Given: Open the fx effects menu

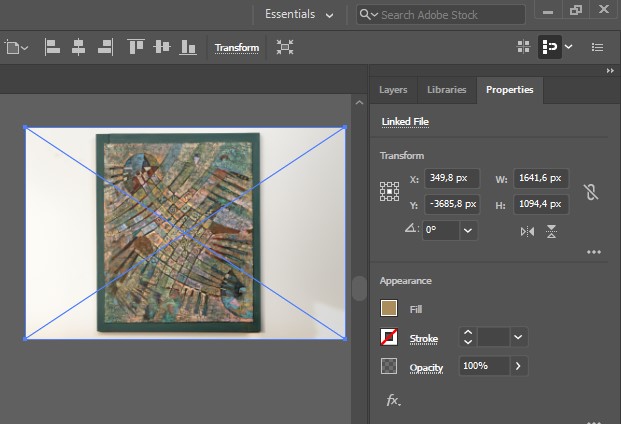Looking at the screenshot, I should (x=393, y=400).
